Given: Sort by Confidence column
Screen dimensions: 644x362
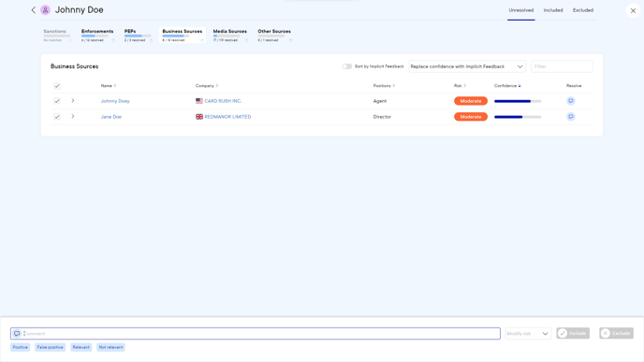Looking at the screenshot, I should (x=520, y=86).
